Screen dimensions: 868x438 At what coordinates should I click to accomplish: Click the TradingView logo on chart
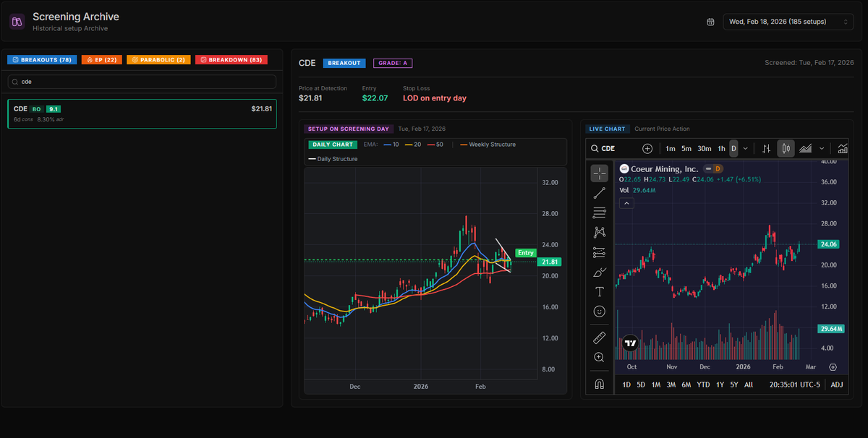tap(630, 343)
